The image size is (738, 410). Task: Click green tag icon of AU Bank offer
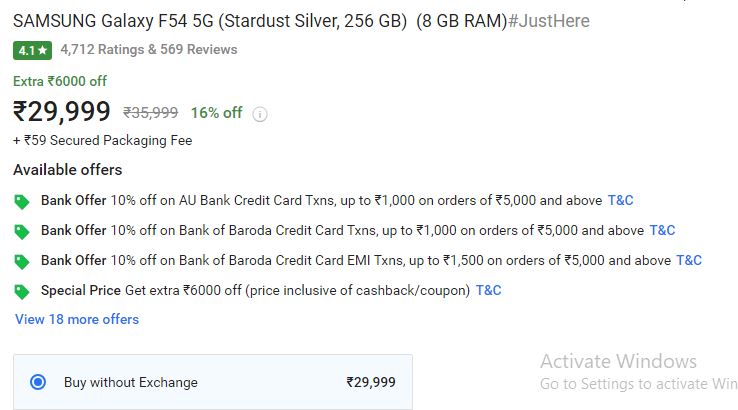pyautogui.click(x=22, y=201)
